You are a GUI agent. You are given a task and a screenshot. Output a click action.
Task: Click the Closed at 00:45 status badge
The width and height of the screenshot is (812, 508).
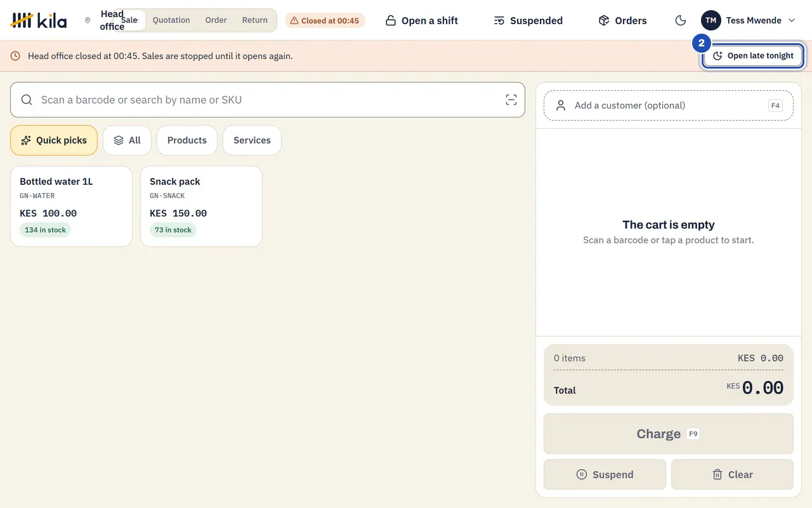(325, 20)
